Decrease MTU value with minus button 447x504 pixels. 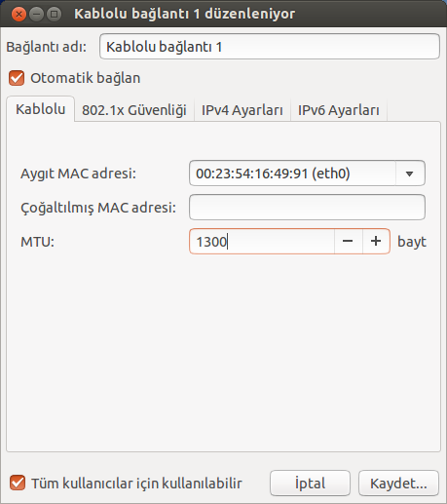coord(348,241)
